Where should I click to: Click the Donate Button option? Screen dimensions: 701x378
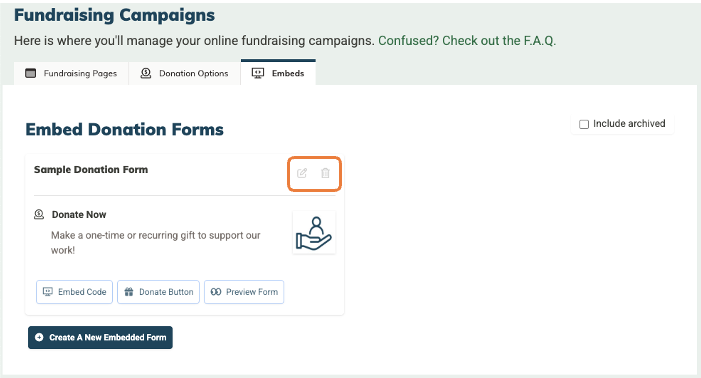(158, 292)
